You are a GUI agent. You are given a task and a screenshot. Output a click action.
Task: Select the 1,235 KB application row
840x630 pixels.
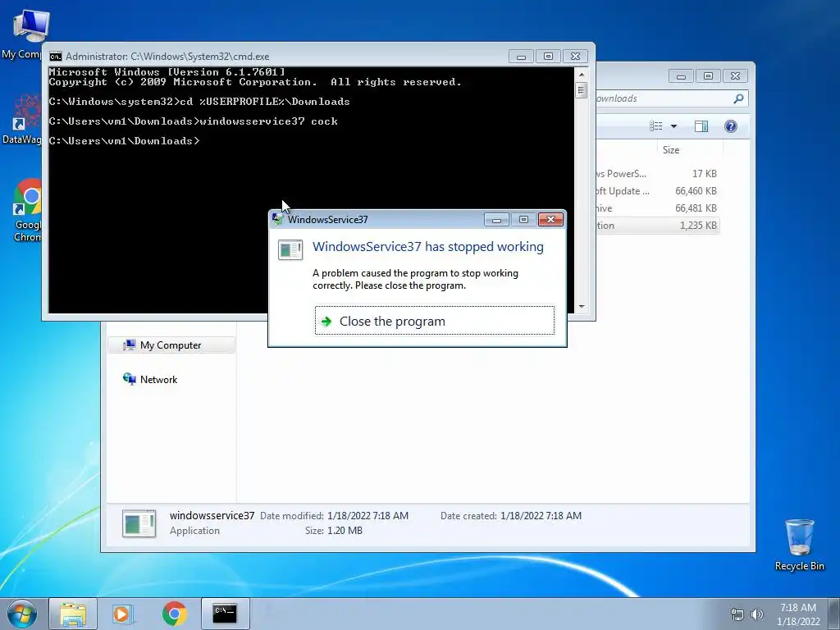coord(657,226)
